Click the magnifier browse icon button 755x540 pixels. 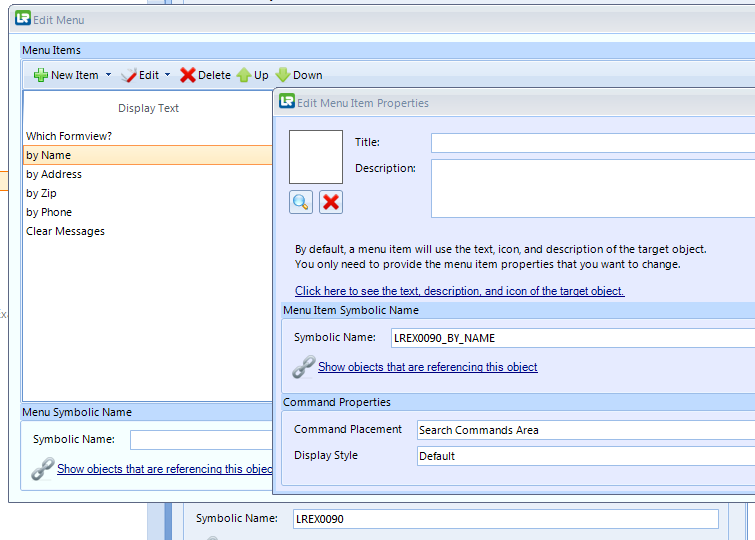(x=301, y=202)
